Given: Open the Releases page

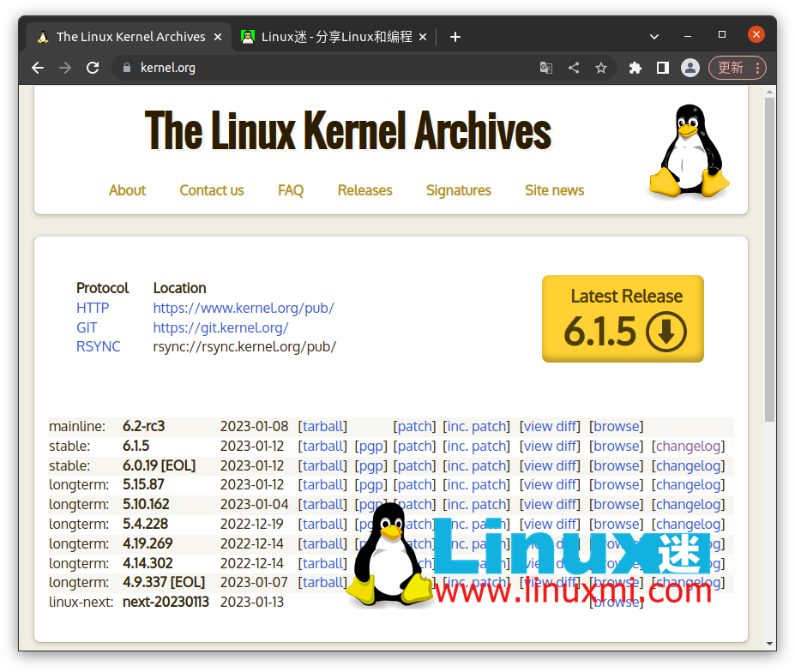Looking at the screenshot, I should pyautogui.click(x=365, y=190).
